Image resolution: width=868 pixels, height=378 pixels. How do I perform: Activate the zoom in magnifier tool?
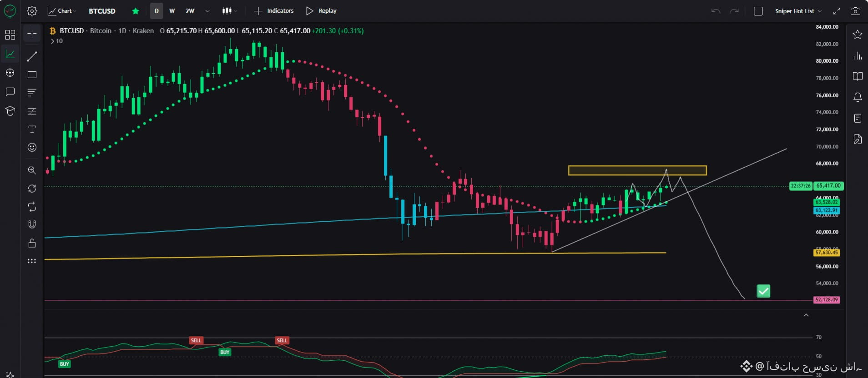[32, 170]
